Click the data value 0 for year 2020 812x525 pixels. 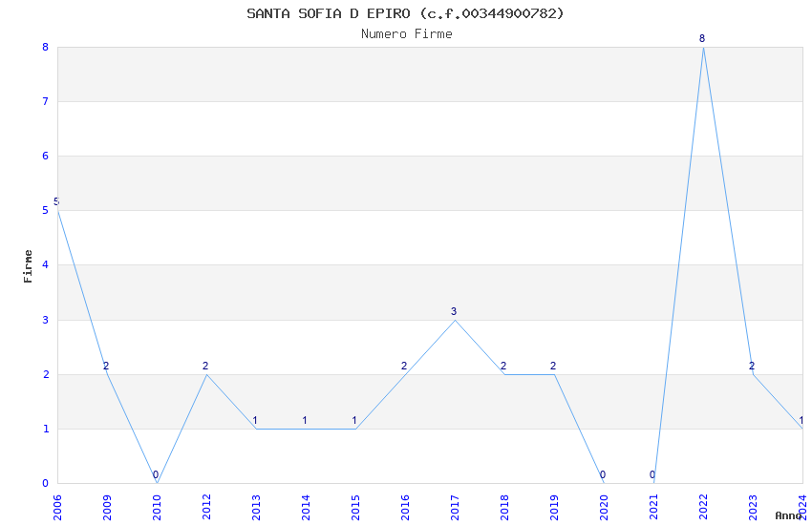pos(603,474)
